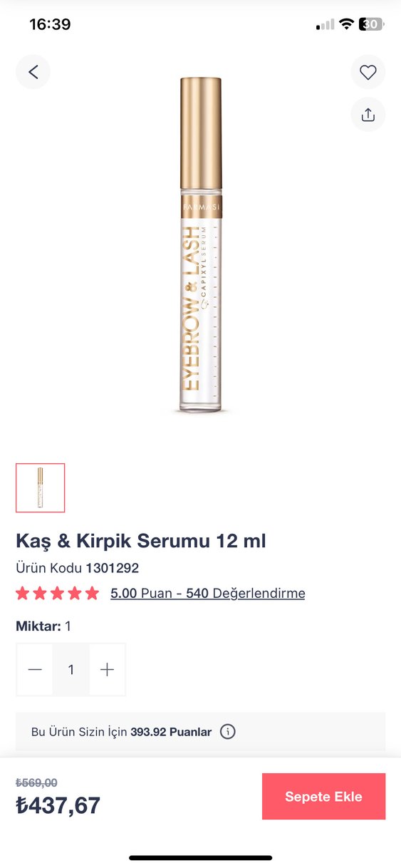Tap the discounted price ₺437,67

pos(58,805)
